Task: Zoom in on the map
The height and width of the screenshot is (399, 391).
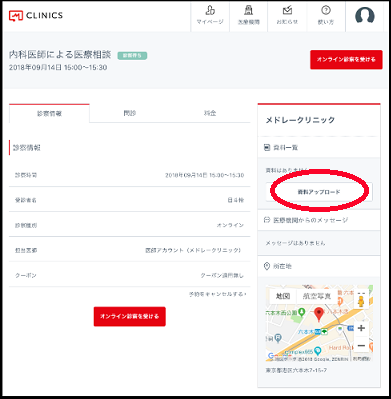Action: pos(361,328)
